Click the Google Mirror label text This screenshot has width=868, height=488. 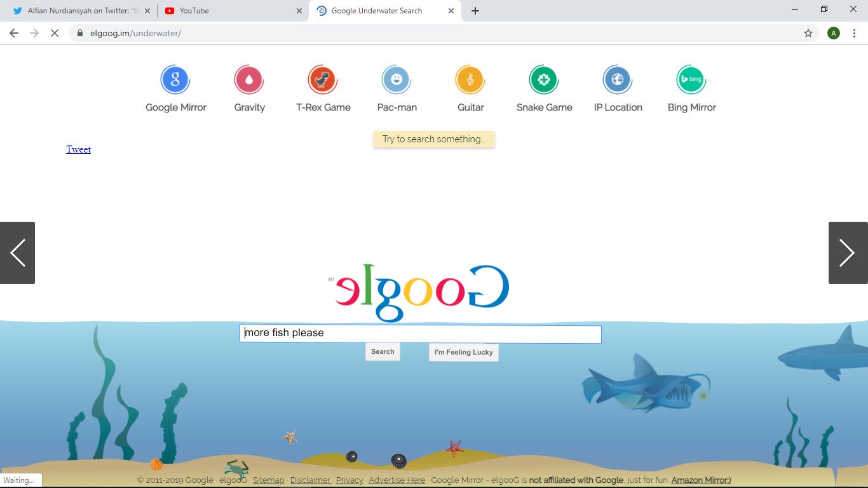pyautogui.click(x=176, y=107)
